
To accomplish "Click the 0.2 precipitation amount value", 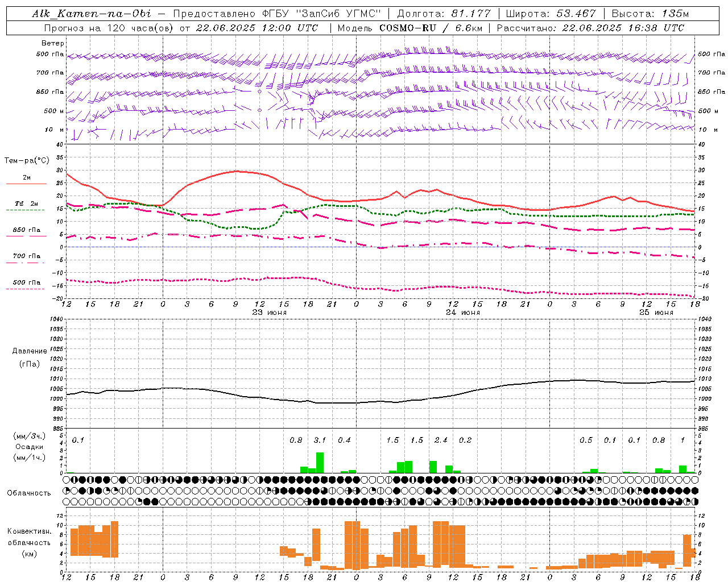I will click(x=465, y=440).
